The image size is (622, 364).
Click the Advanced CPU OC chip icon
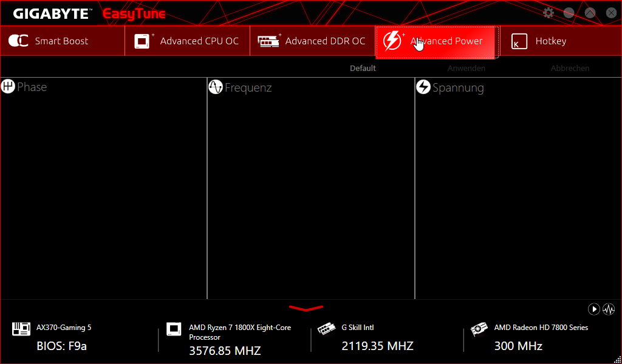143,41
